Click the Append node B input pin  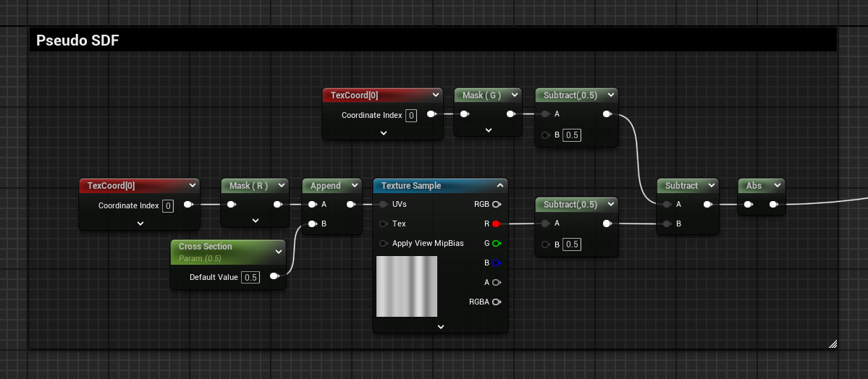point(312,224)
